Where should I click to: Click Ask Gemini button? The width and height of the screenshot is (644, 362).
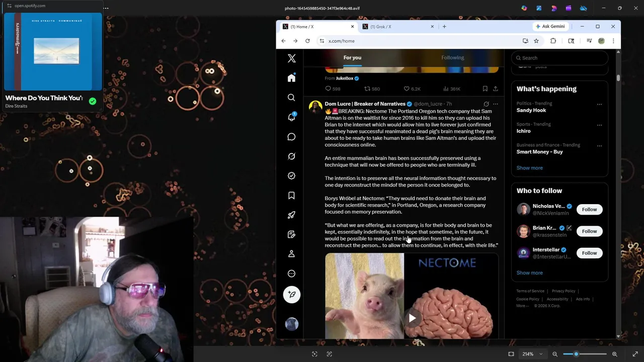550,27
